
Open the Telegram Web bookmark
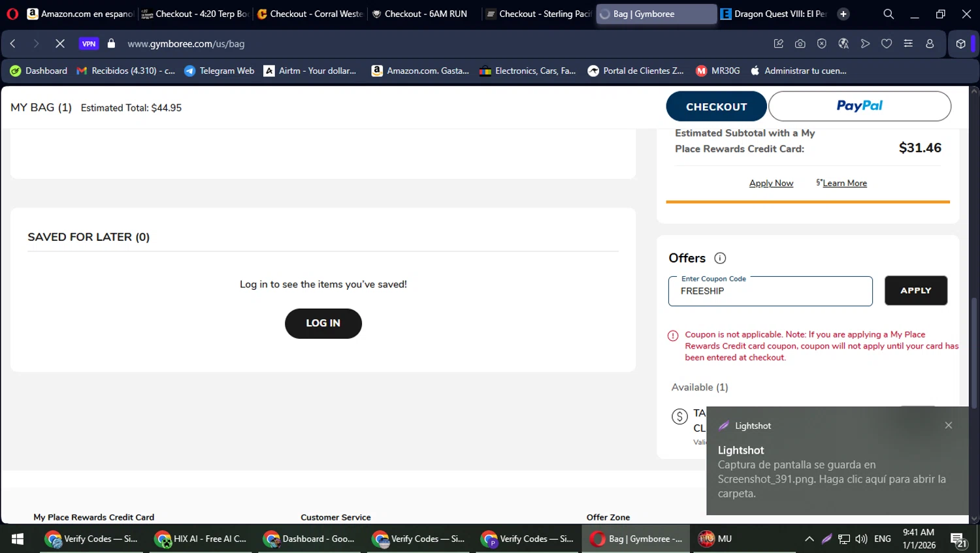219,71
